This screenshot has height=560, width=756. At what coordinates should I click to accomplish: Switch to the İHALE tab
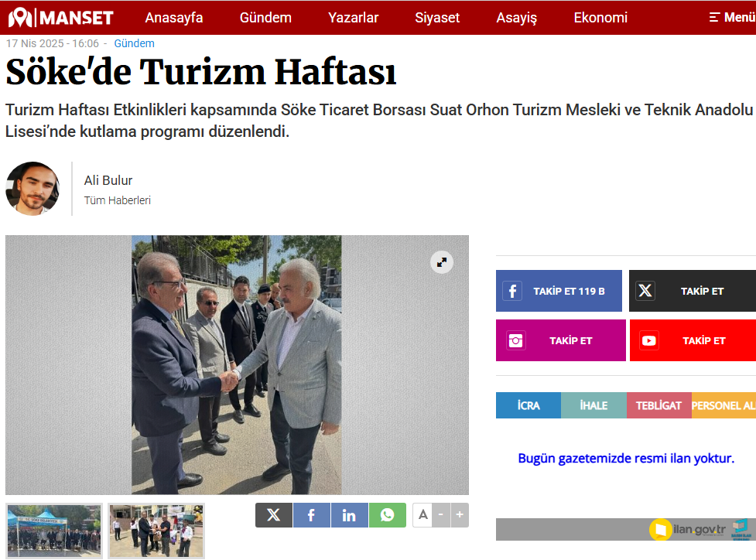pos(594,405)
